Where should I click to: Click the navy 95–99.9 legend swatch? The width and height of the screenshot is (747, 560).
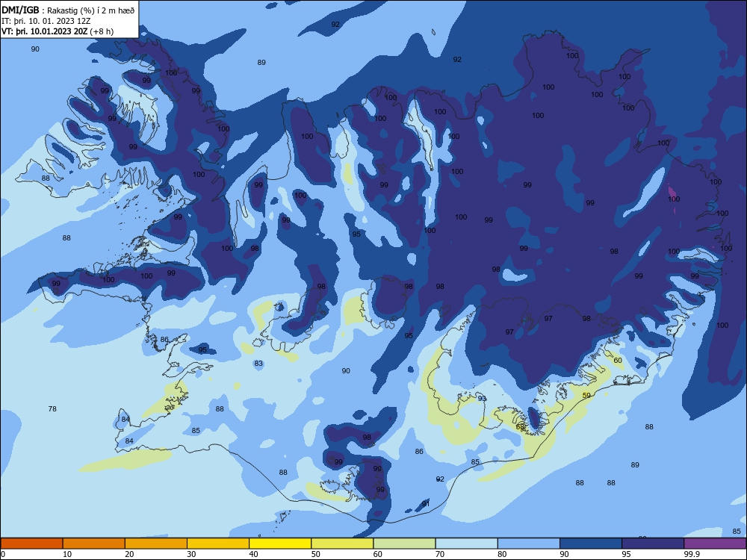pyautogui.click(x=653, y=544)
